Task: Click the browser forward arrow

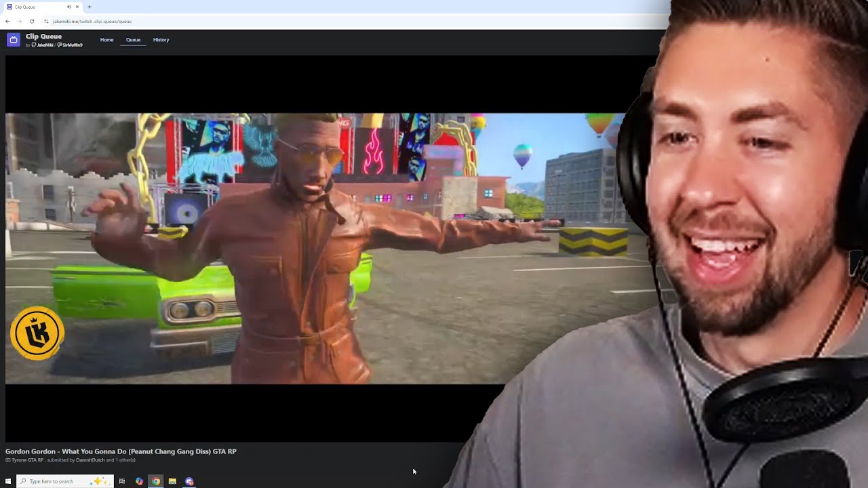Action: pyautogui.click(x=19, y=21)
